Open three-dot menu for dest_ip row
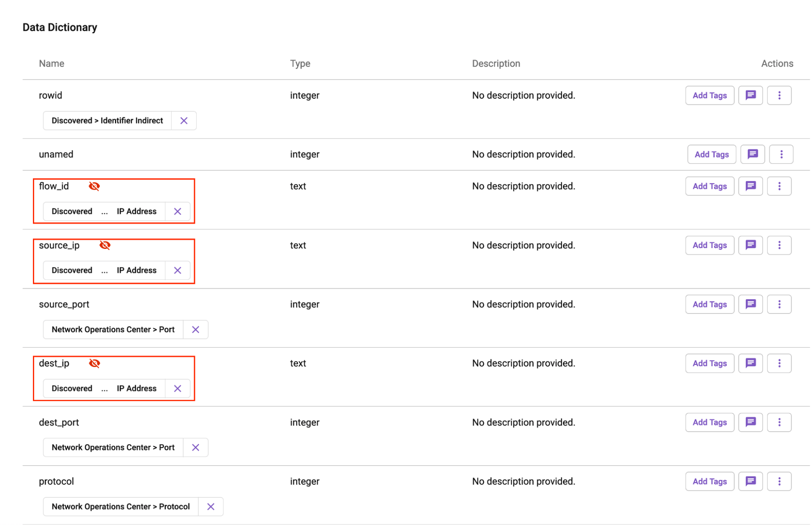The width and height of the screenshot is (812, 525). click(x=779, y=363)
